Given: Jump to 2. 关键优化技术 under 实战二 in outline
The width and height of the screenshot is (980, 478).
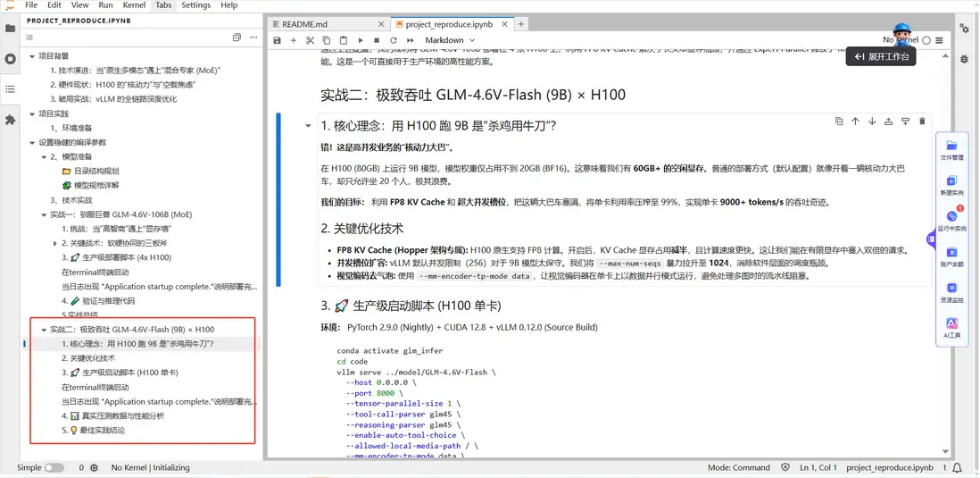Looking at the screenshot, I should point(88,358).
